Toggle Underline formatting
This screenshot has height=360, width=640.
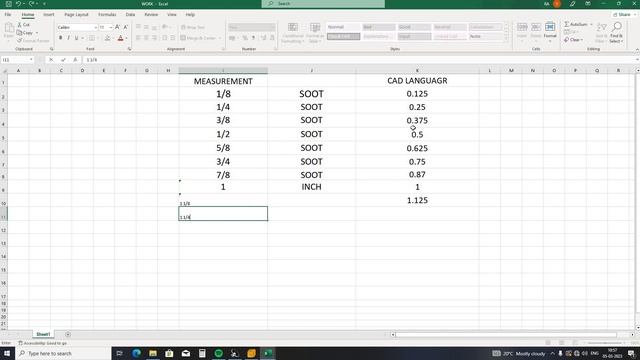tap(76, 38)
